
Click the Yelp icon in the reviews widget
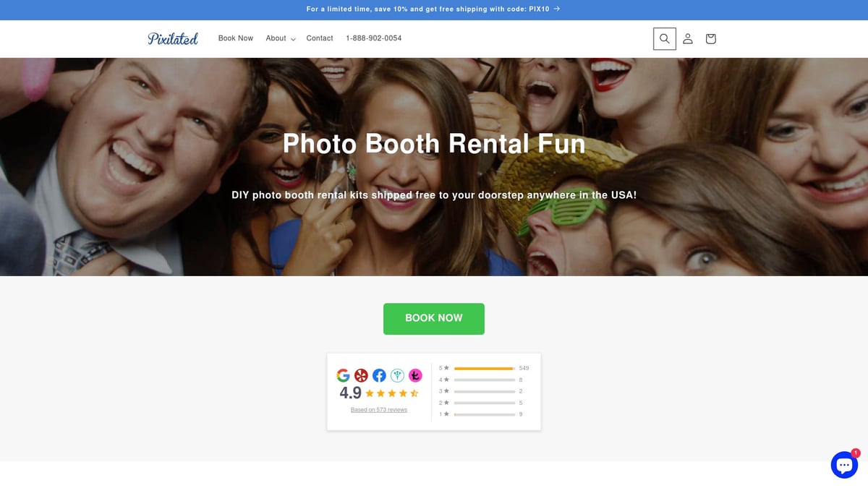pyautogui.click(x=361, y=375)
